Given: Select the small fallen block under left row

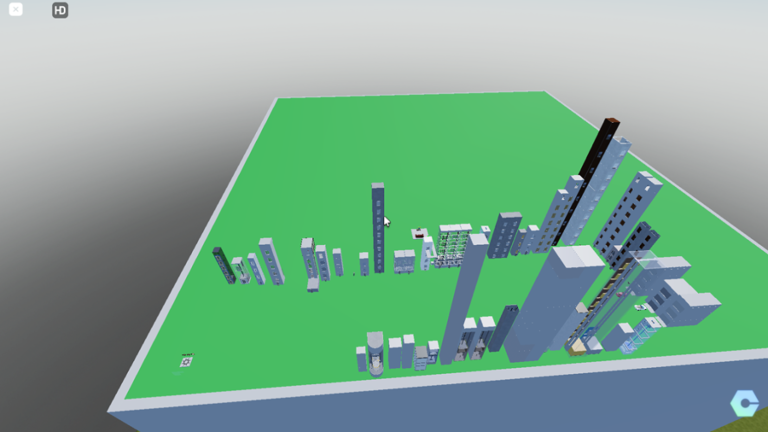Looking at the screenshot, I should coord(313,284).
